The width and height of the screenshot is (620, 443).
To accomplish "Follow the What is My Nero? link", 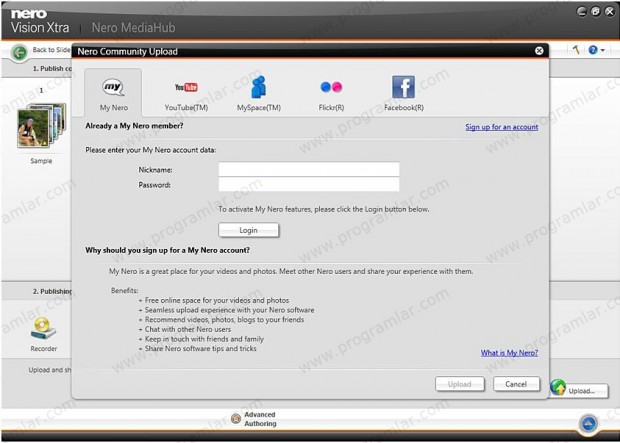I will pos(509,353).
